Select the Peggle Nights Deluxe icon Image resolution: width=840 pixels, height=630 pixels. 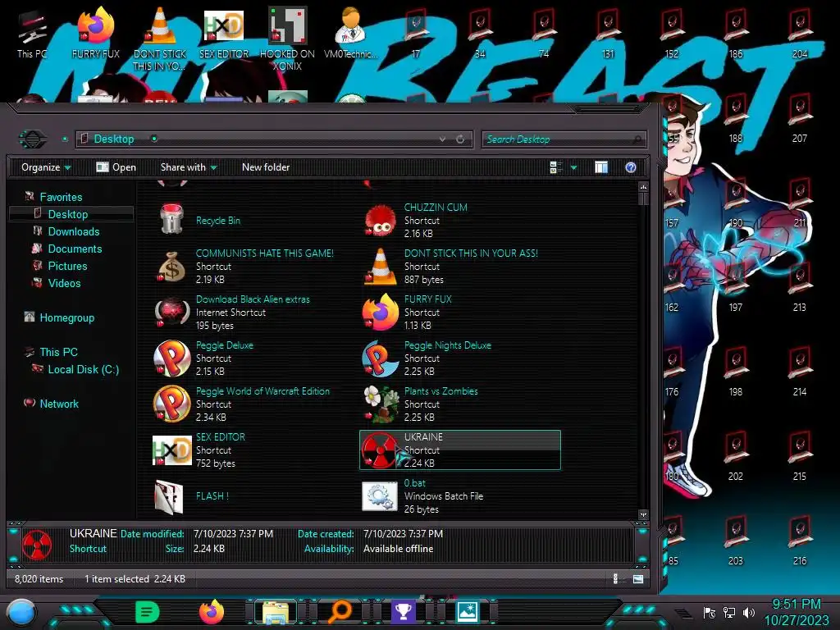pyautogui.click(x=380, y=358)
